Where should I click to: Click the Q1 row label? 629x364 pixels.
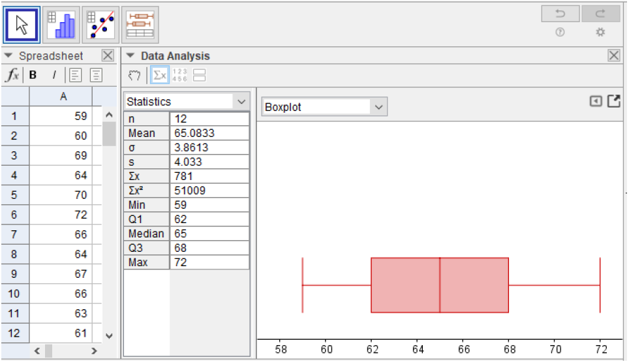click(x=147, y=219)
